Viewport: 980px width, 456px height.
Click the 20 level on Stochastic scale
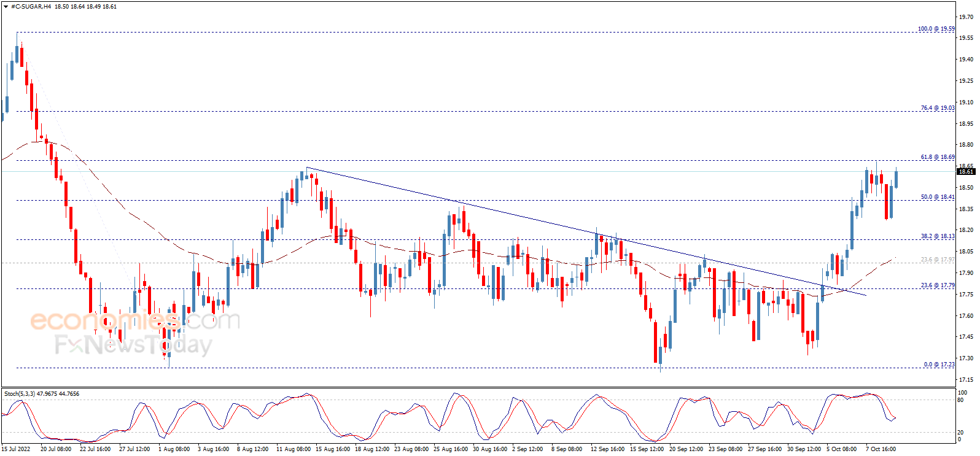tap(962, 433)
